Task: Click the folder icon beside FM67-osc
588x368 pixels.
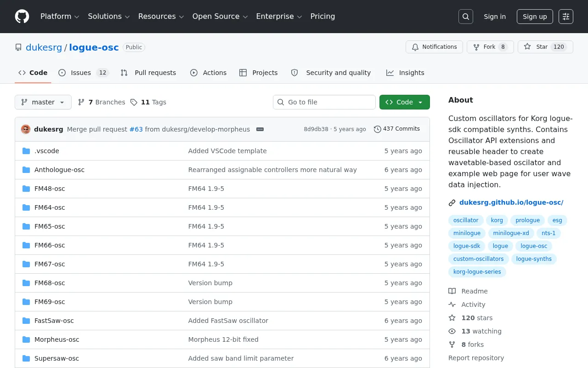Action: [x=26, y=264]
